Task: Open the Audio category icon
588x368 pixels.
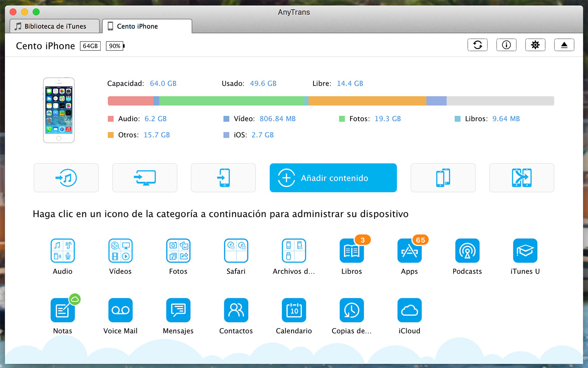Action: click(x=63, y=251)
